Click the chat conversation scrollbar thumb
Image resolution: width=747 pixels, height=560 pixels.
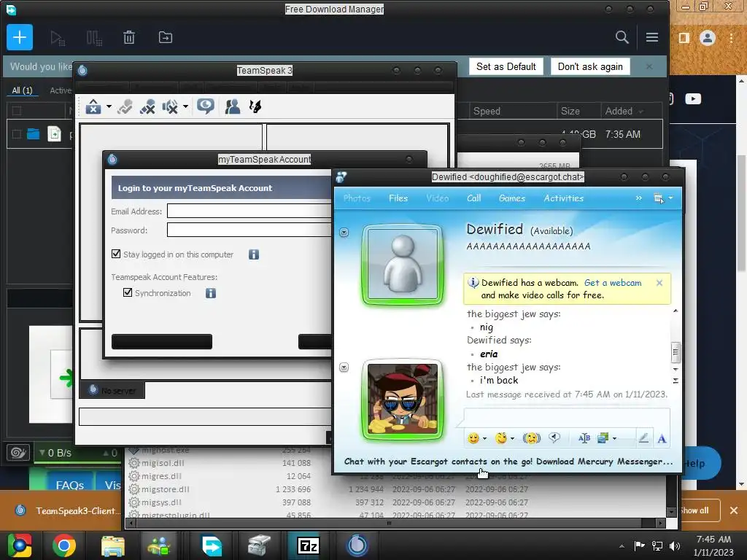(675, 352)
